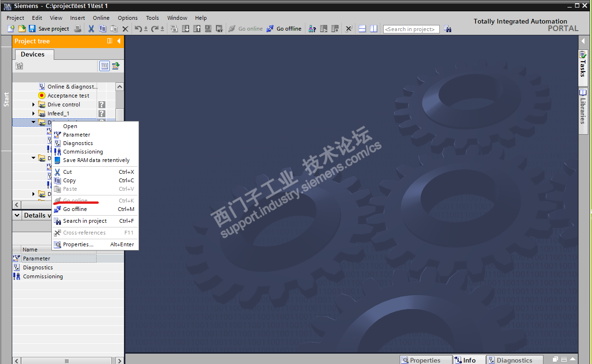Choose Commissioning in the context menu
592x364 pixels.
[95, 152]
